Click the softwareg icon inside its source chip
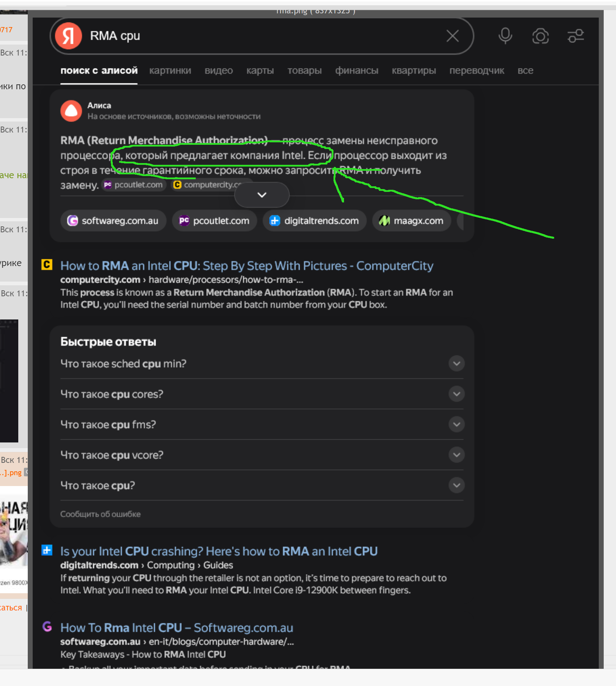 [72, 221]
